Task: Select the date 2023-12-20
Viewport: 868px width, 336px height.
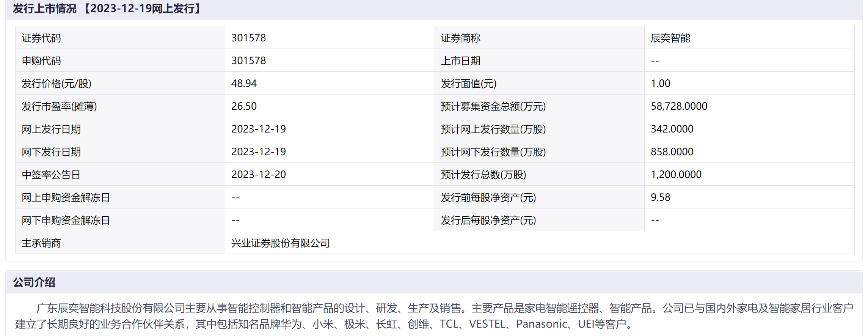Action: (259, 175)
